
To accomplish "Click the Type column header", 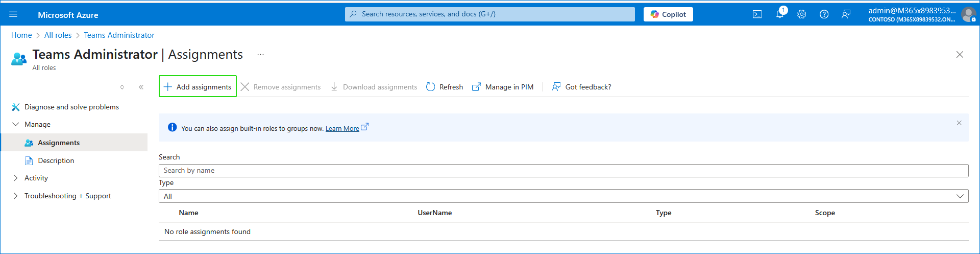I will click(664, 213).
